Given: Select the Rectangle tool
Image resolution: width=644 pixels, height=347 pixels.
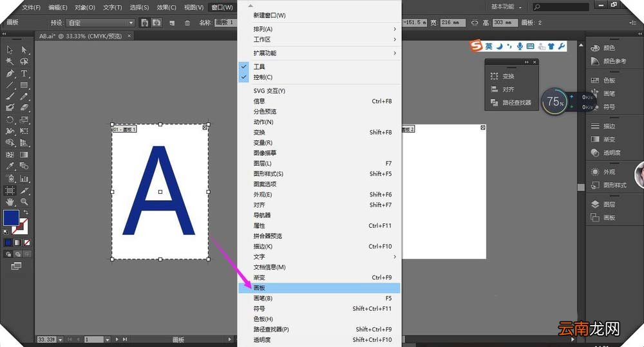Looking at the screenshot, I should tap(24, 85).
